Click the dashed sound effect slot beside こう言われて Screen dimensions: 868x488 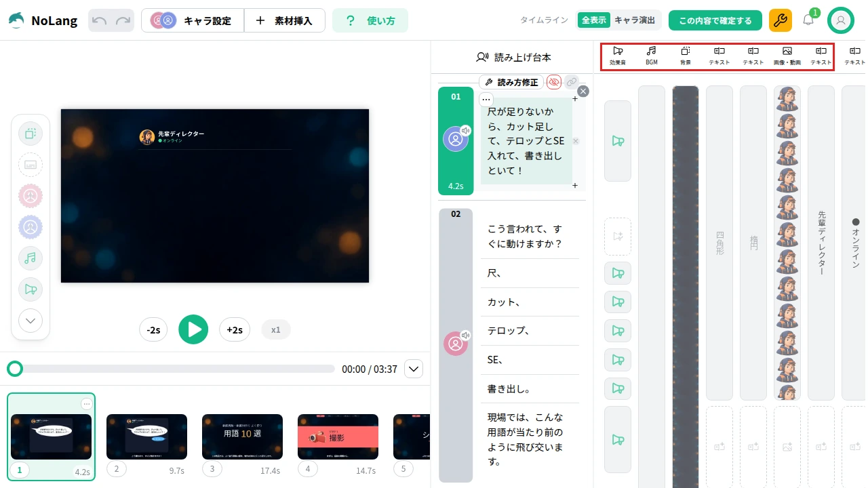(618, 237)
